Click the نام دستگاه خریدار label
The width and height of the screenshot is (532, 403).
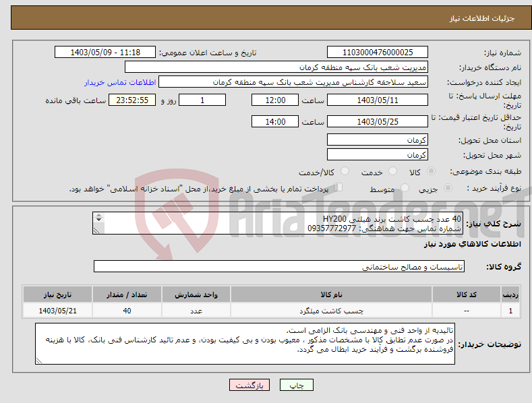(x=490, y=67)
